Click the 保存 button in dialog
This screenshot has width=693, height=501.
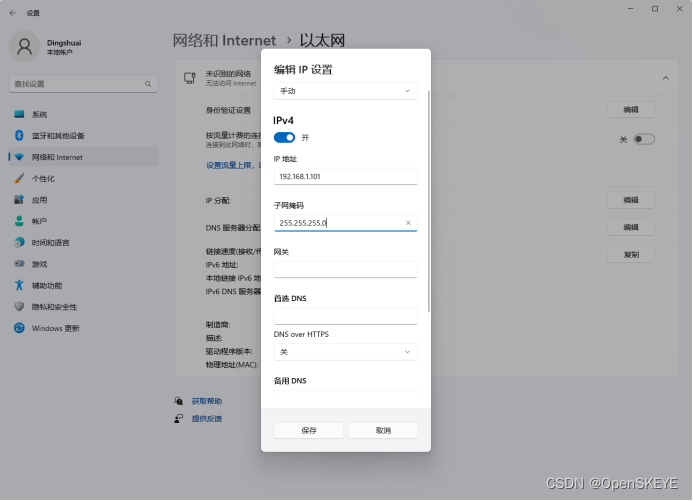click(x=308, y=431)
